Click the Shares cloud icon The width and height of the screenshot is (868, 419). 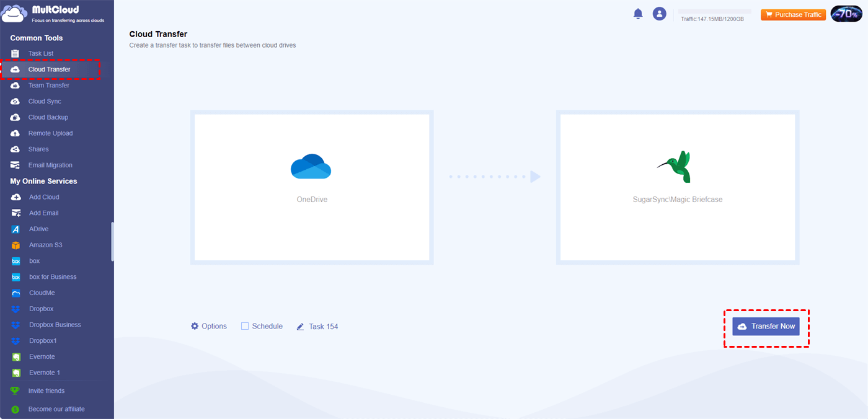[x=15, y=149]
